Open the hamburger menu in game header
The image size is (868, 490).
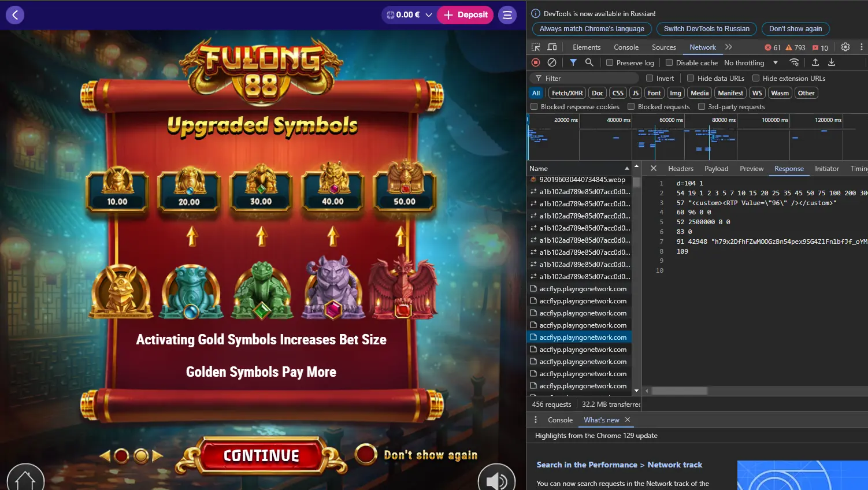point(507,15)
